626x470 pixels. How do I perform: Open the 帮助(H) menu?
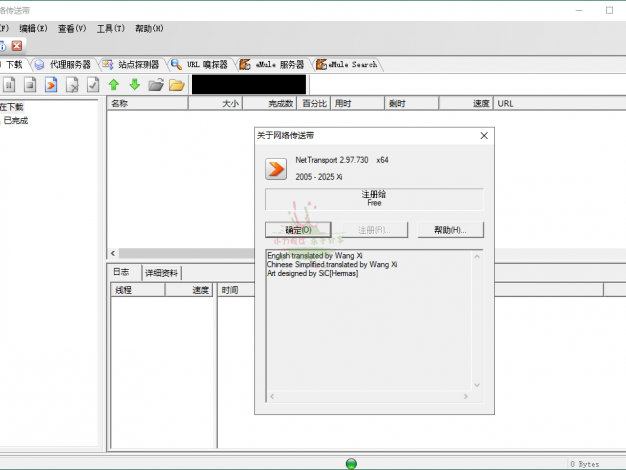[149, 29]
